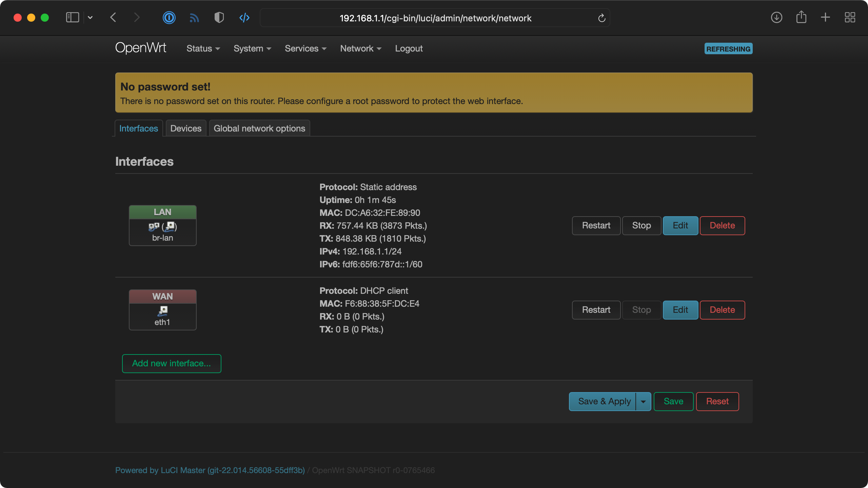This screenshot has width=868, height=488.
Task: Go back with the left arrow
Action: pos(113,18)
